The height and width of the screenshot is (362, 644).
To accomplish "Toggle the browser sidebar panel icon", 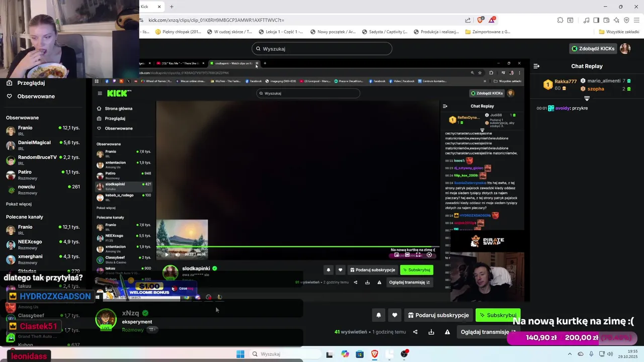I will 596,20.
